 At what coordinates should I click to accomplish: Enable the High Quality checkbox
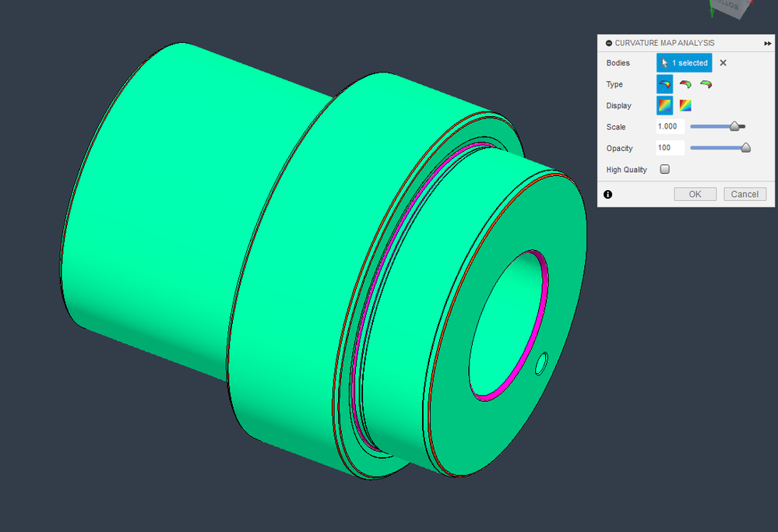coord(665,169)
